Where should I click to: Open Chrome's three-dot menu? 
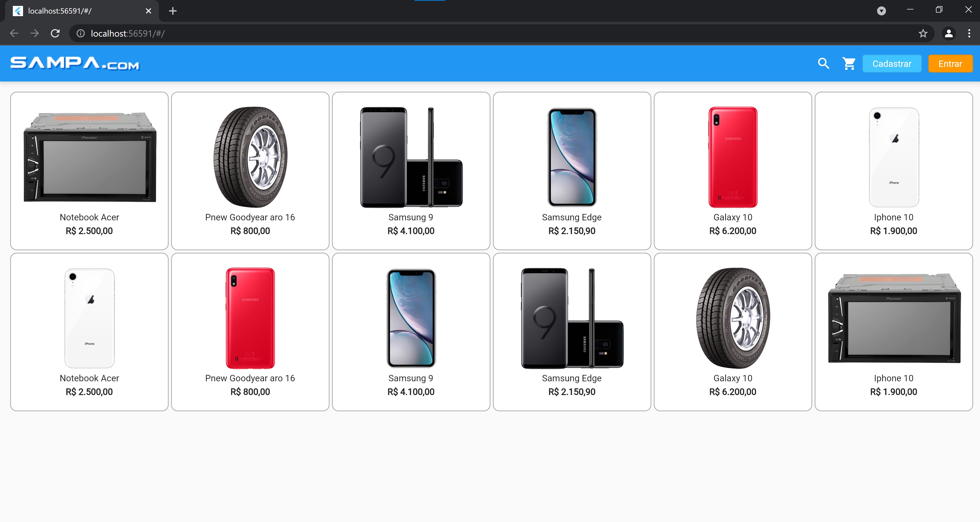(969, 34)
